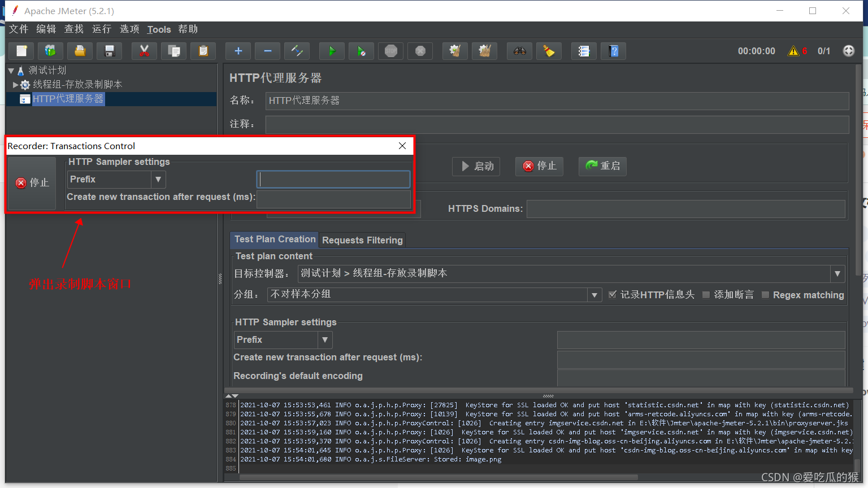Open the 运行 menu

click(102, 29)
